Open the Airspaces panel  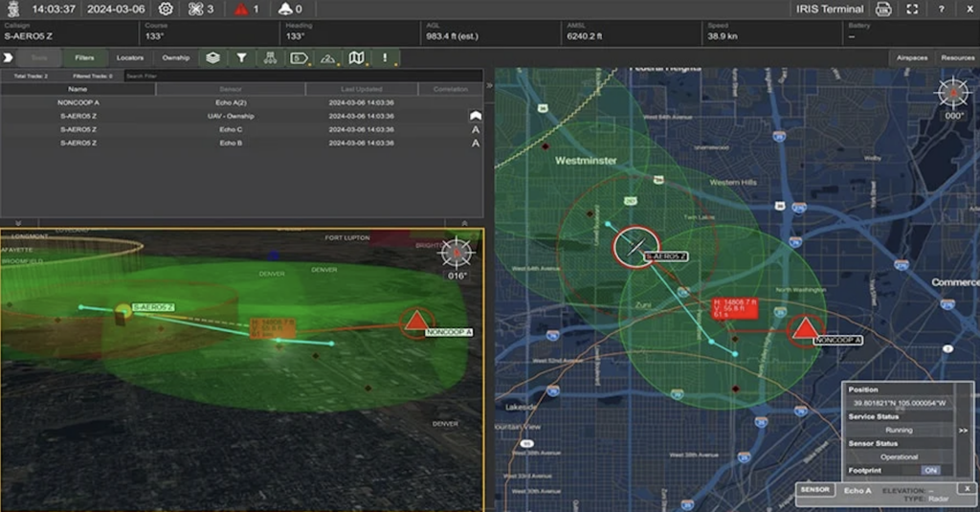[912, 57]
